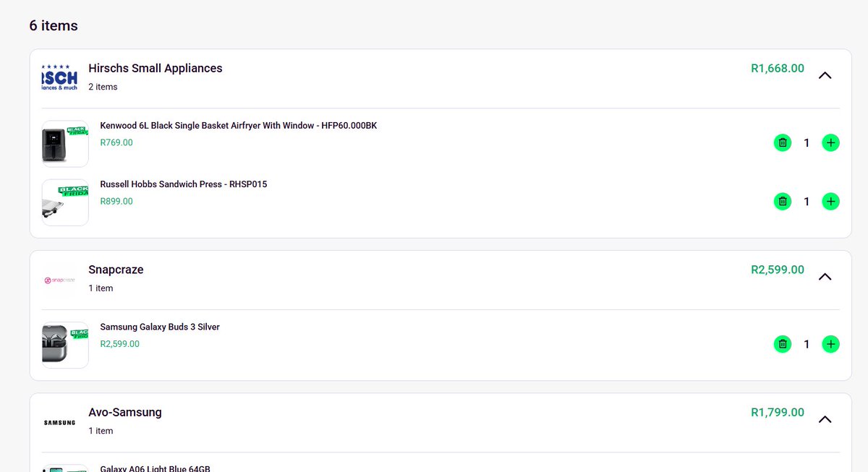The image size is (868, 472).
Task: Remove Russell Hobbs Sandwich Press item
Action: [x=783, y=202]
